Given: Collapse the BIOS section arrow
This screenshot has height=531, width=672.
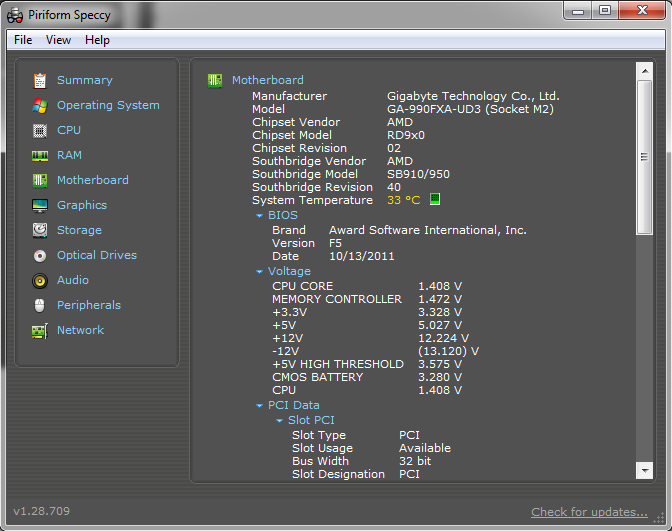Looking at the screenshot, I should click(259, 216).
